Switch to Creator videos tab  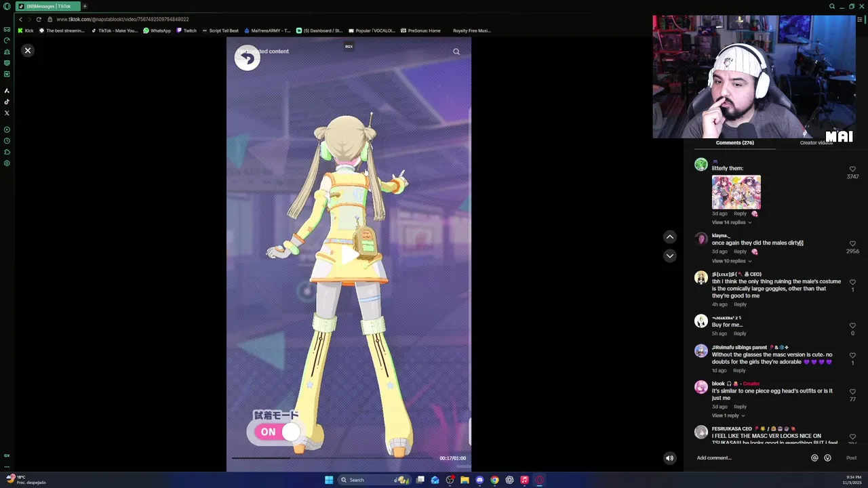(816, 143)
